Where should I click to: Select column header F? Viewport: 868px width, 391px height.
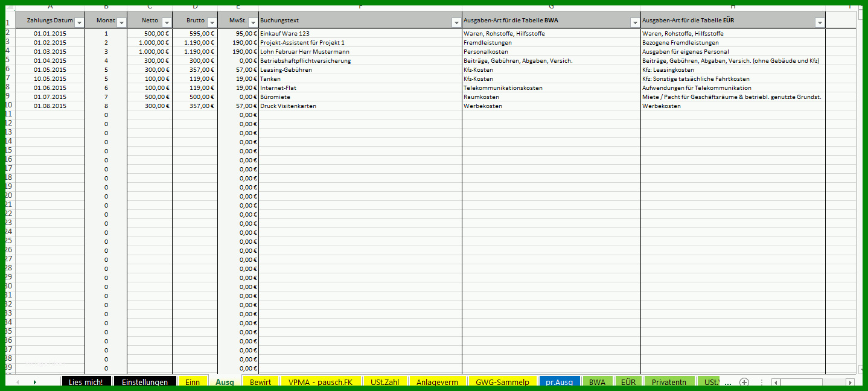(360, 7)
